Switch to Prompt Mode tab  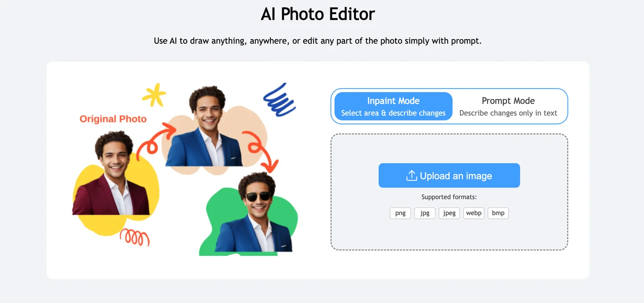point(508,106)
